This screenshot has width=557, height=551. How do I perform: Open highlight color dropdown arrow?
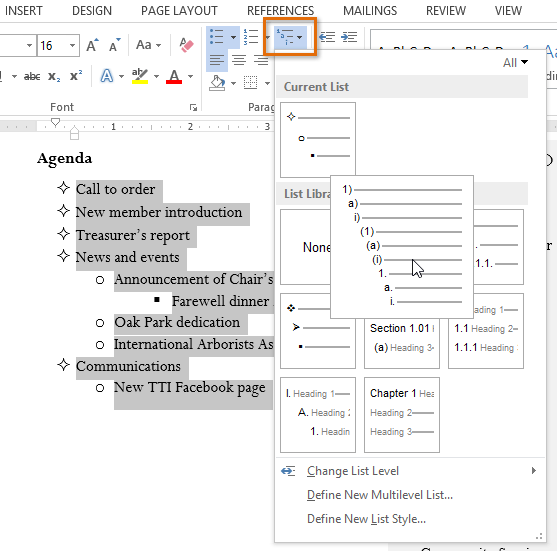156,76
